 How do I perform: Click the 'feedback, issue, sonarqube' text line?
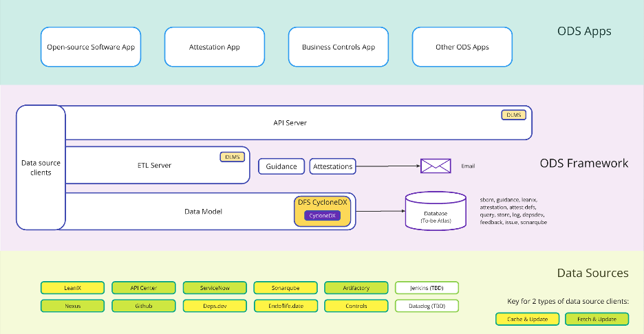tap(513, 222)
